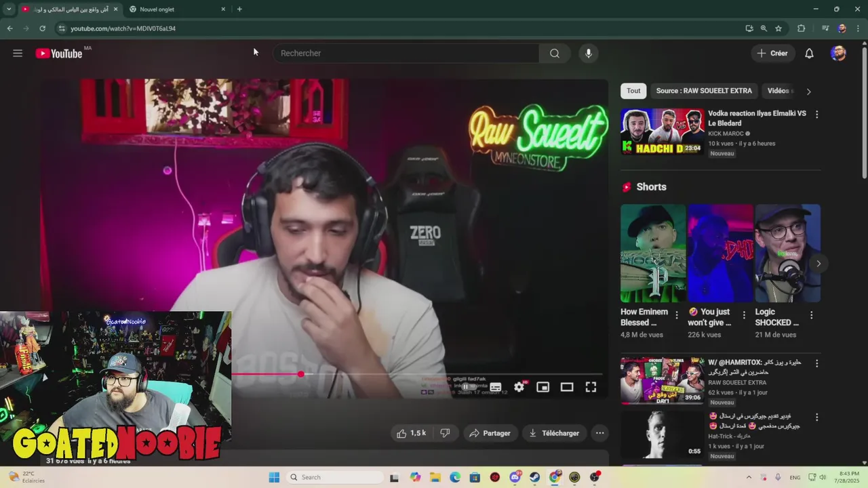868x488 pixels.
Task: Open the YouTube account avatar menu
Action: 838,53
